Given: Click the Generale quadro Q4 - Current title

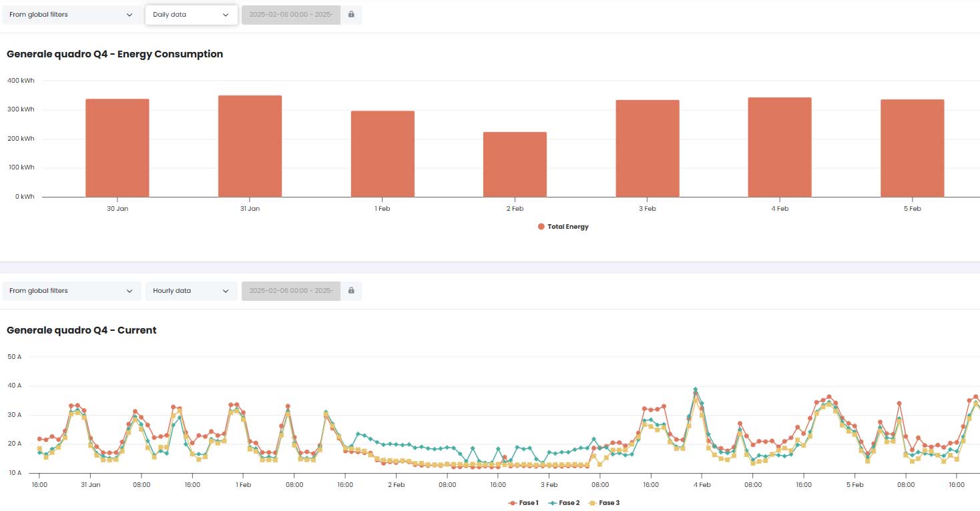Looking at the screenshot, I should 81,330.
